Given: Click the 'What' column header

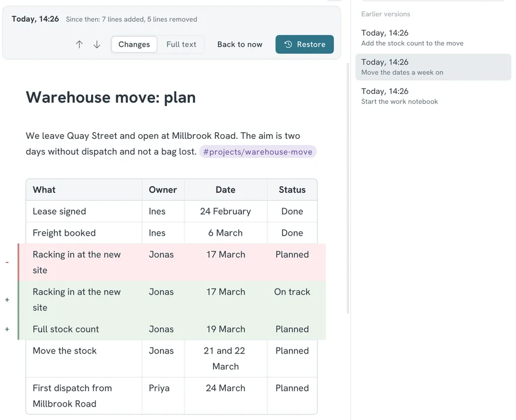Looking at the screenshot, I should click(84, 190).
